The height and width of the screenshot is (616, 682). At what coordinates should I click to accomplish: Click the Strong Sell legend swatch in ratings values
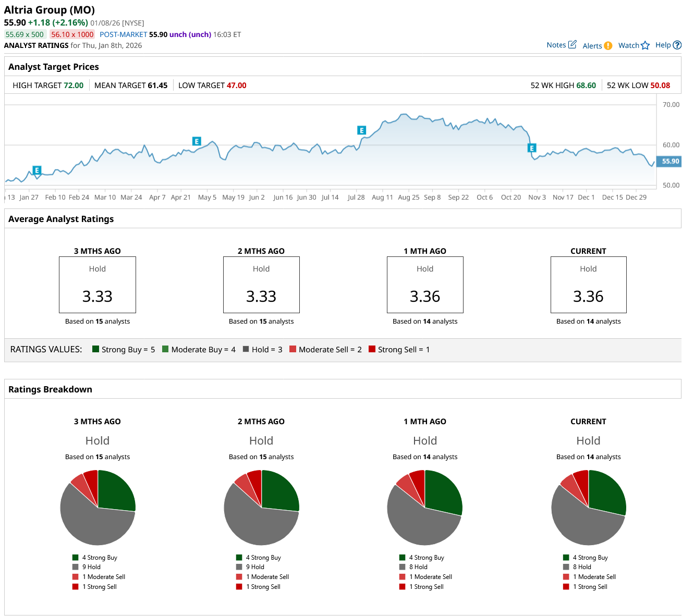tap(372, 349)
